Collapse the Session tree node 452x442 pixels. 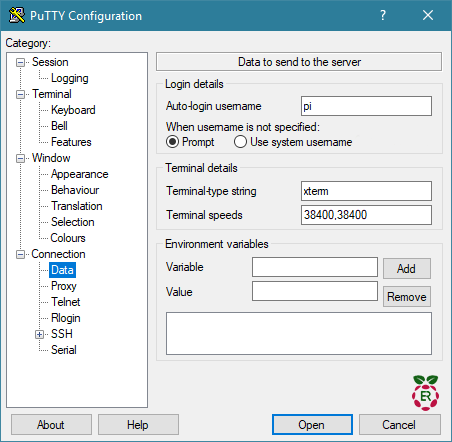(21, 62)
